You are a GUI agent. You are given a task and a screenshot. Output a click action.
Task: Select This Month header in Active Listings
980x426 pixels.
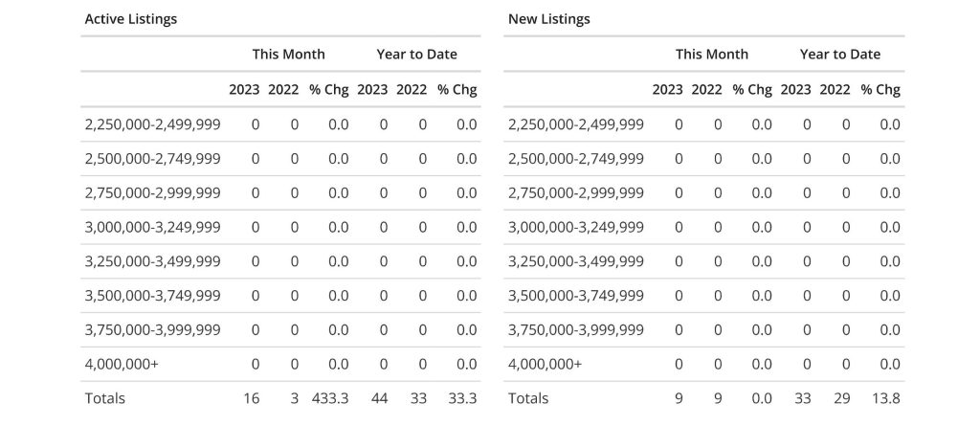288,55
